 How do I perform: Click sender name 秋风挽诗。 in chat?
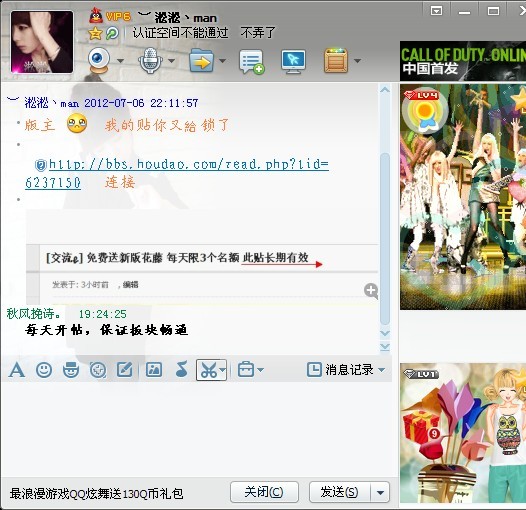pyautogui.click(x=34, y=314)
